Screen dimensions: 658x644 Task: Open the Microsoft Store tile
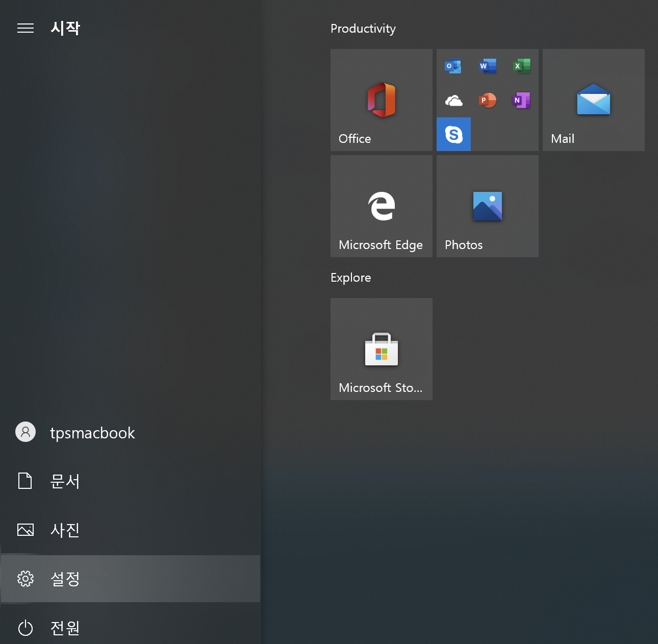click(382, 349)
